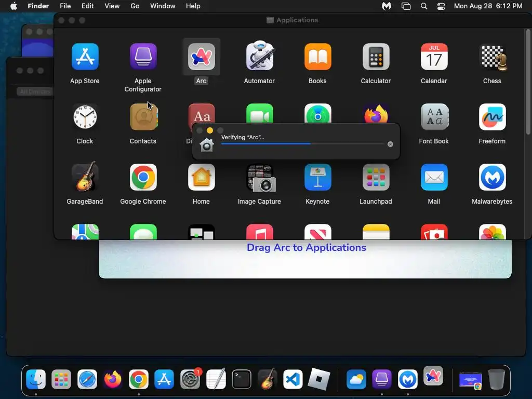Viewport: 532px width, 399px height.
Task: Select the Calendar app icon
Action: (x=434, y=57)
